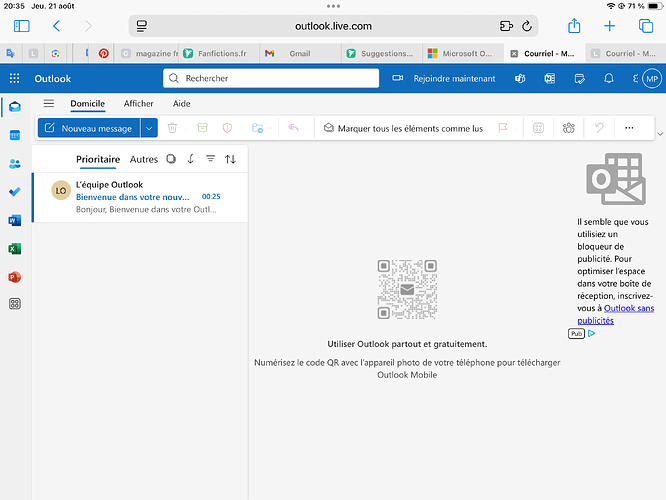Screen dimensions: 666x500
Task: Launch Excel from the left app rail
Action: [14, 248]
